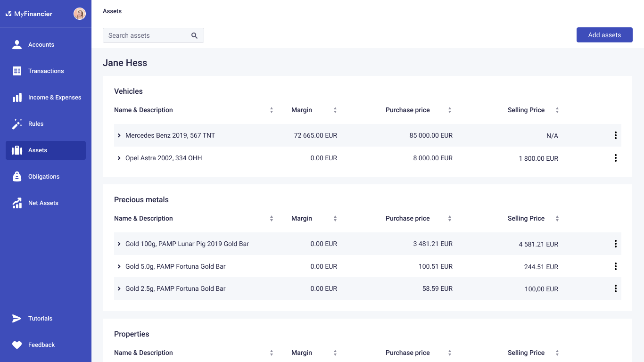
Task: Click the Add assets button
Action: (x=604, y=35)
